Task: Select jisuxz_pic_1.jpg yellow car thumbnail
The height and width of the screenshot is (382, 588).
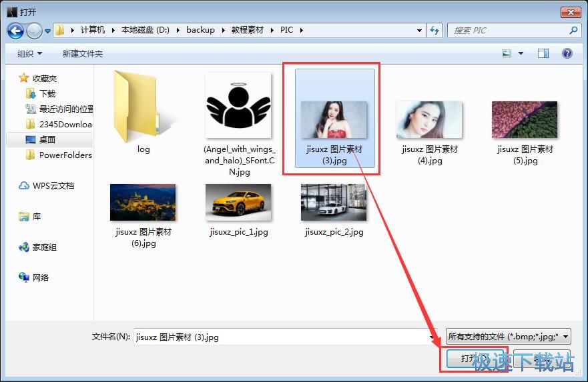Action: pos(238,202)
